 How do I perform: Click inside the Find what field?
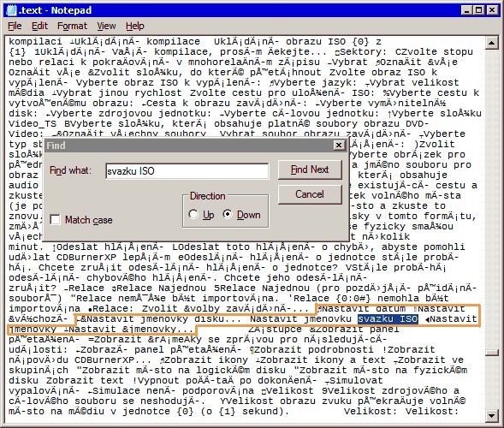pyautogui.click(x=187, y=170)
